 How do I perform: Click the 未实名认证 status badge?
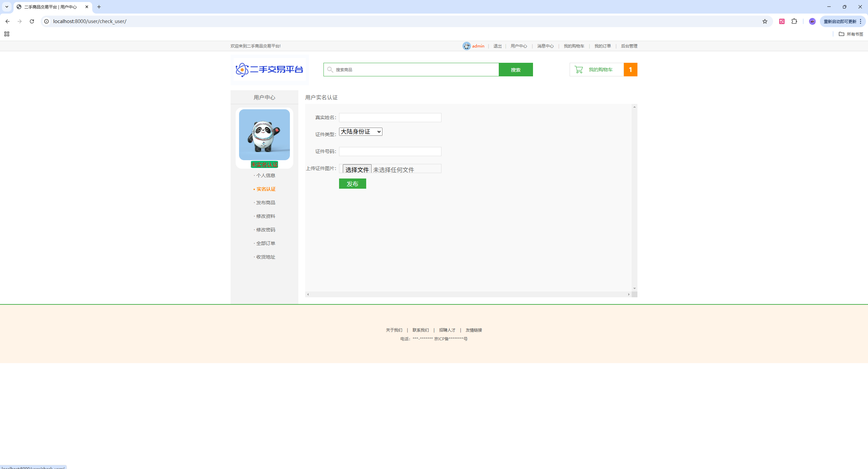[264, 165]
